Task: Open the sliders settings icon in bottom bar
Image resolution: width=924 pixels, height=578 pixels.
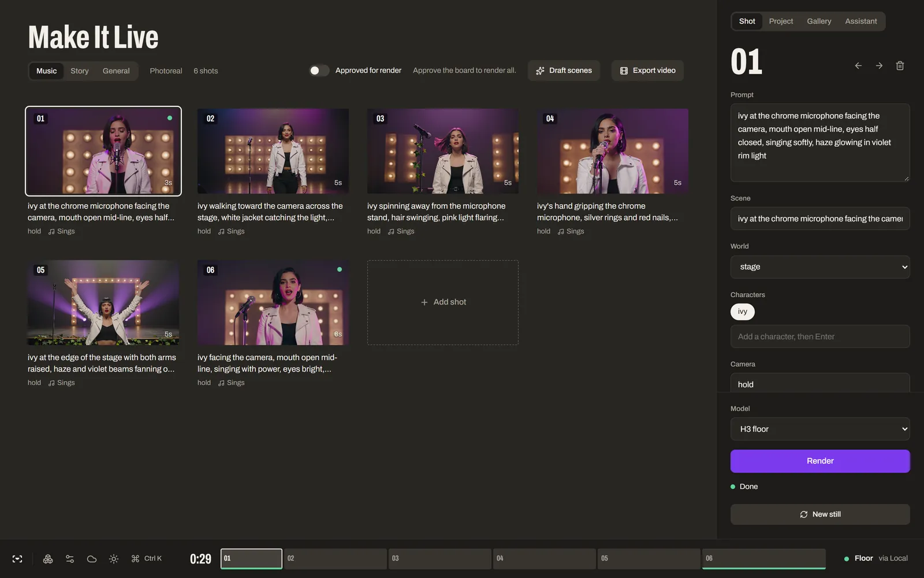Action: point(70,559)
